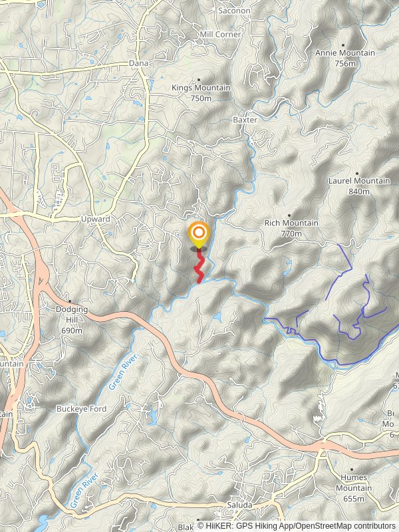Open the HiiKER OpenStreetMap contributors attribution
Image resolution: width=399 pixels, height=532 pixels.
coord(296,526)
